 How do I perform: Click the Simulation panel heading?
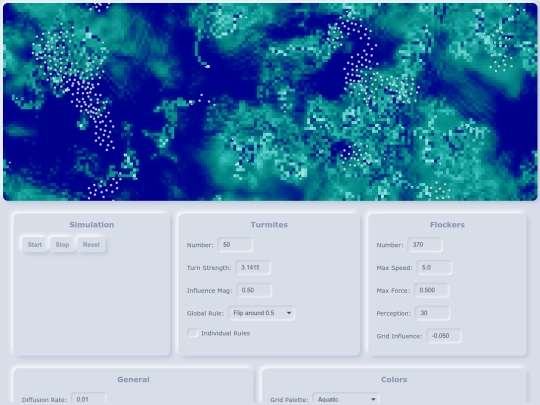pyautogui.click(x=92, y=225)
